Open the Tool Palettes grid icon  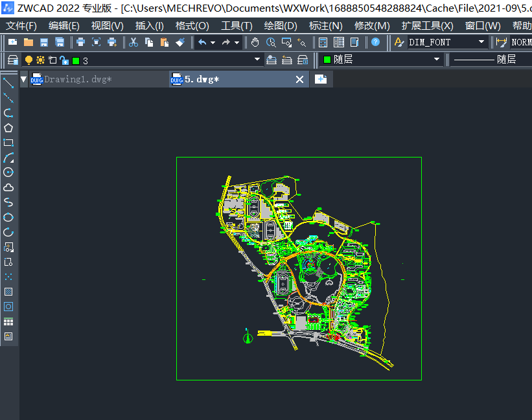(x=339, y=42)
